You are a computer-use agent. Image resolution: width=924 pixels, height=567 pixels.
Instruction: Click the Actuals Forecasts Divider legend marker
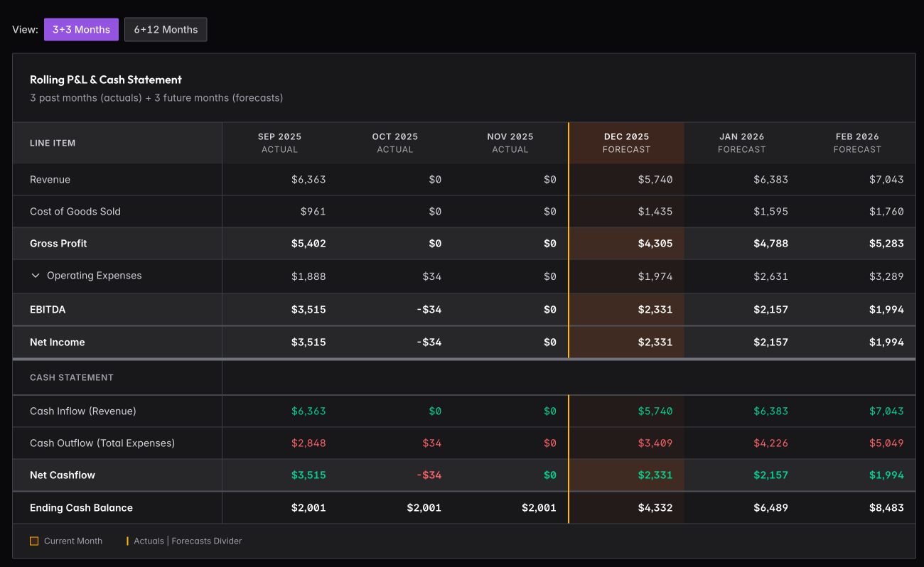pos(127,541)
